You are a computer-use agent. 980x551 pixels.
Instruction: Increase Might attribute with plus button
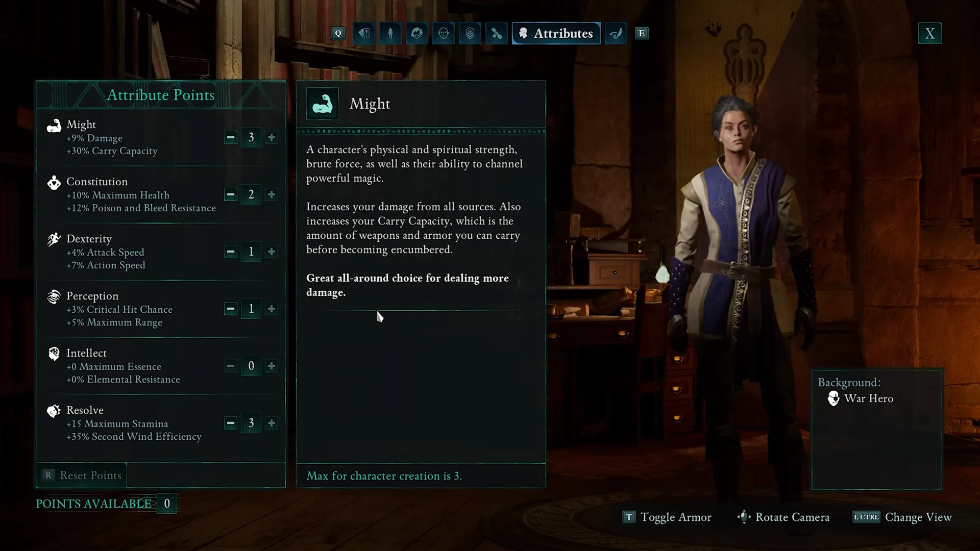(271, 137)
